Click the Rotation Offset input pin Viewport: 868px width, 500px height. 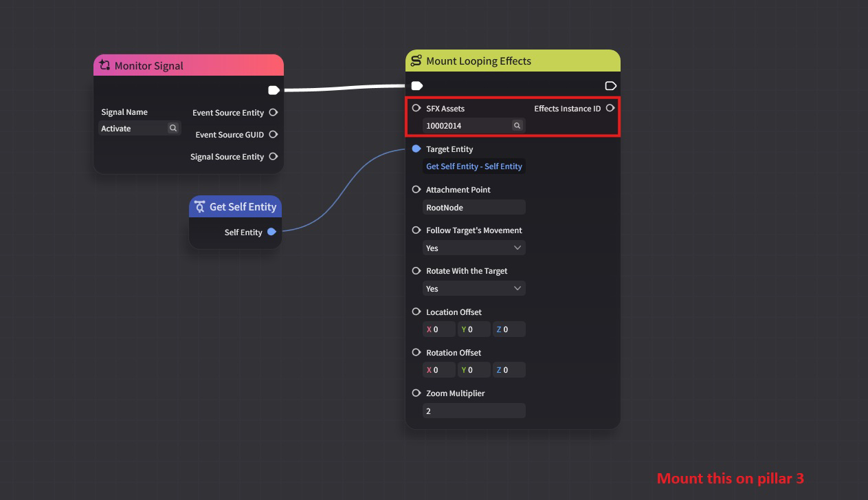click(x=416, y=352)
